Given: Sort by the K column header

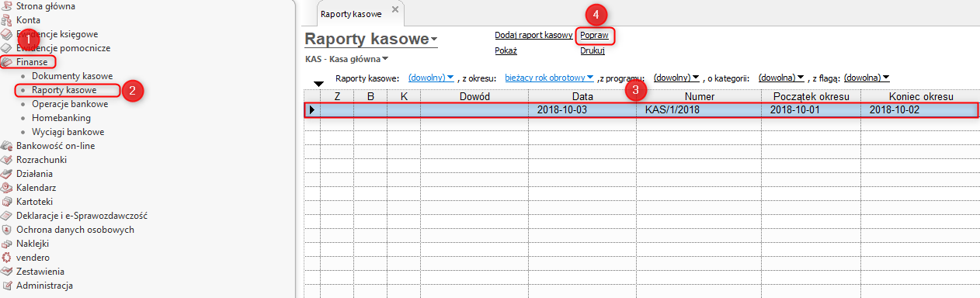Looking at the screenshot, I should point(404,96).
